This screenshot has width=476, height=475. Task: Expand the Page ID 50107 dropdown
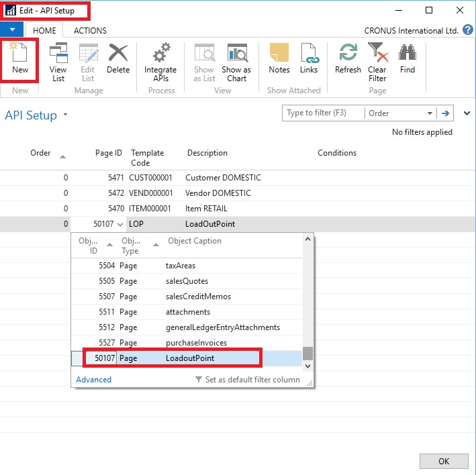coord(120,224)
